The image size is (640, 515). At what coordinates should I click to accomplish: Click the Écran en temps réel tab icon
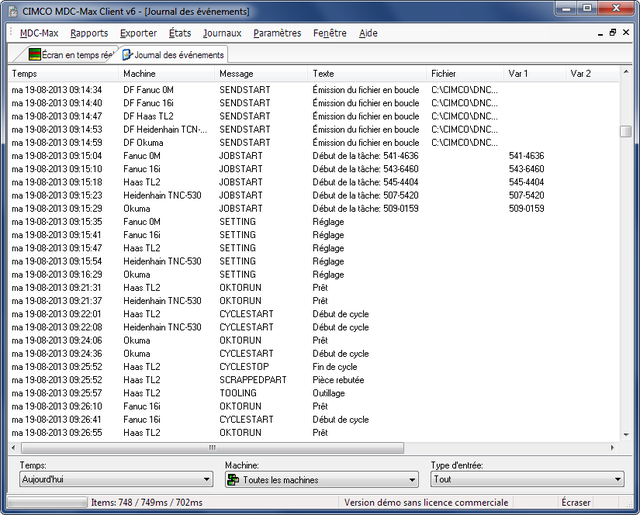tap(35, 54)
